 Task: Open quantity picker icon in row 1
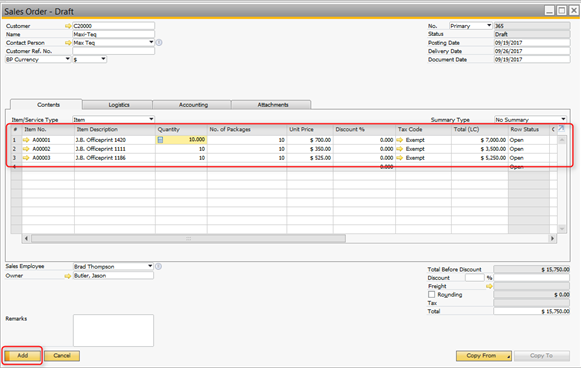coord(160,140)
